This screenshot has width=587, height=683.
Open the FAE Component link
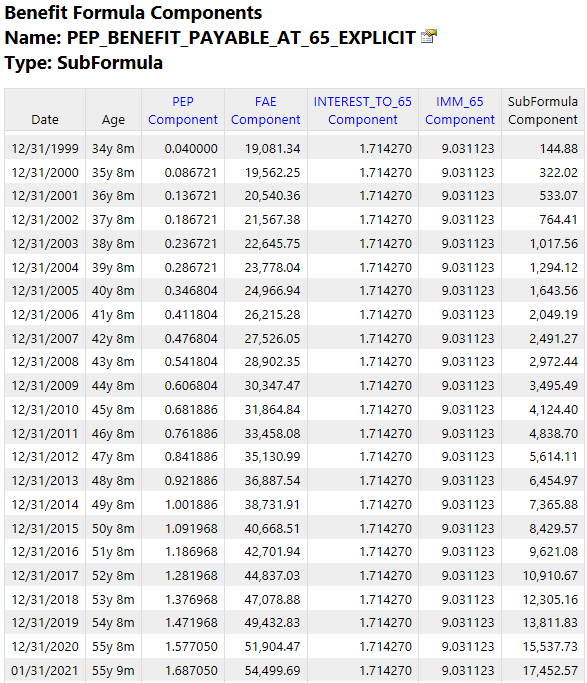pyautogui.click(x=266, y=111)
